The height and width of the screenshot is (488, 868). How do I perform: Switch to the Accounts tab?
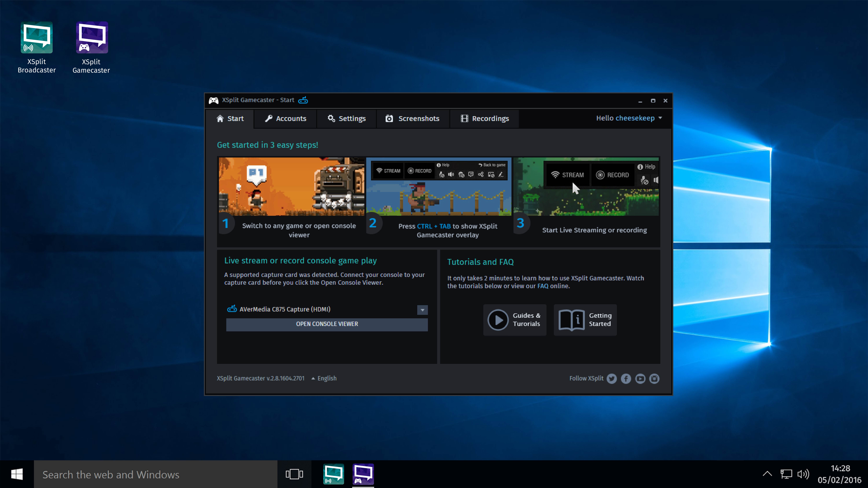(x=286, y=119)
